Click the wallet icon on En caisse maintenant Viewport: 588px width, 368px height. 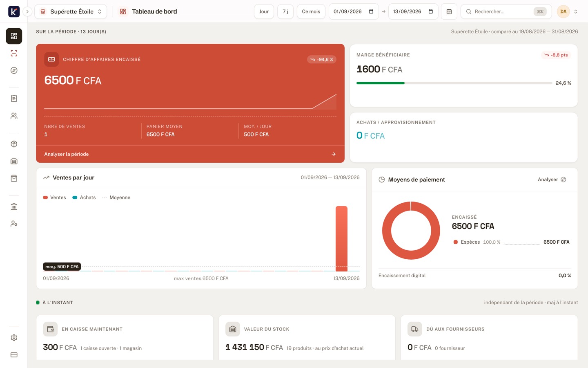(50, 329)
